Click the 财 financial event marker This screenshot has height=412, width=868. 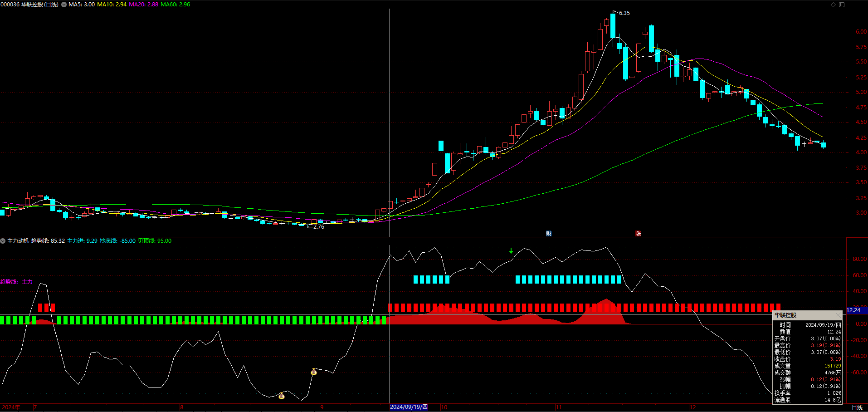pyautogui.click(x=549, y=234)
